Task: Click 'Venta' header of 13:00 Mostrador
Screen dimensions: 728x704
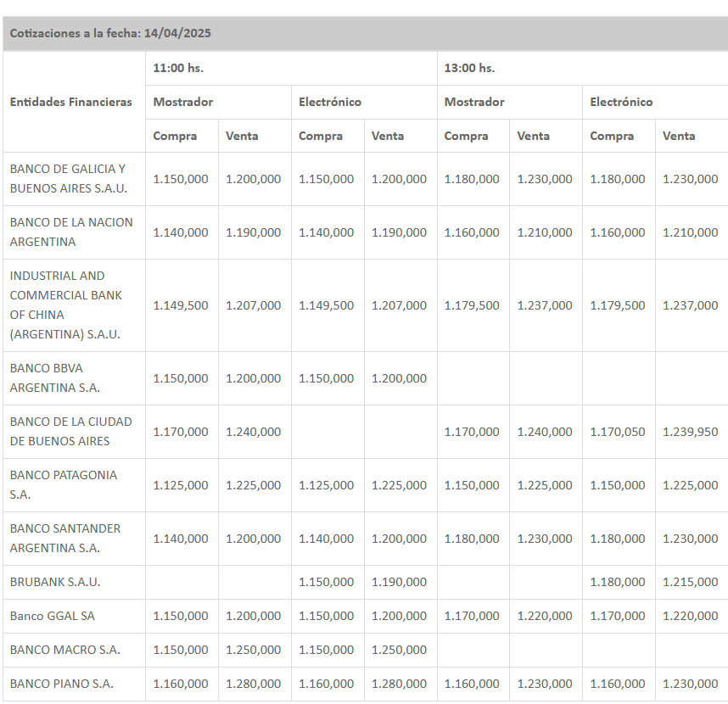Action: pyautogui.click(x=534, y=136)
